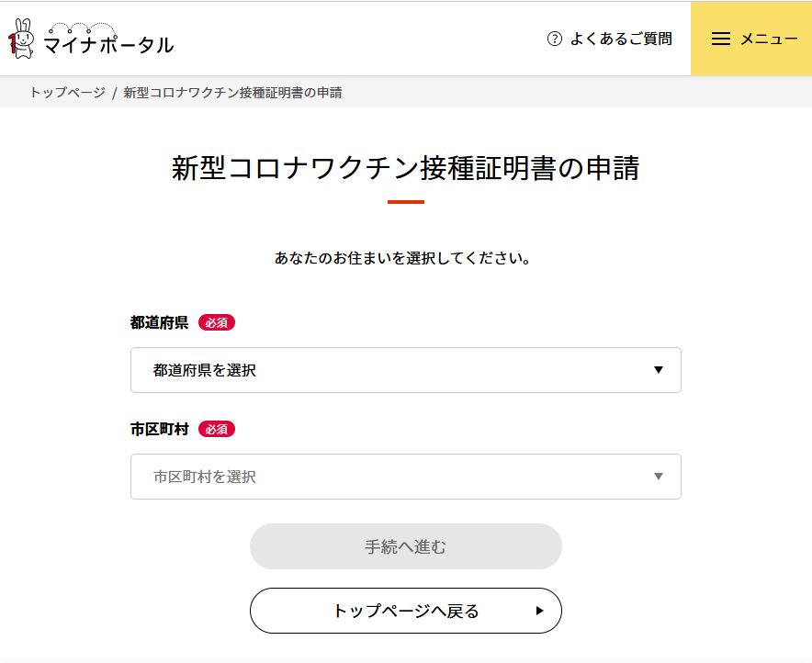Click the arrow icon on トップページへ戻る

point(539,611)
